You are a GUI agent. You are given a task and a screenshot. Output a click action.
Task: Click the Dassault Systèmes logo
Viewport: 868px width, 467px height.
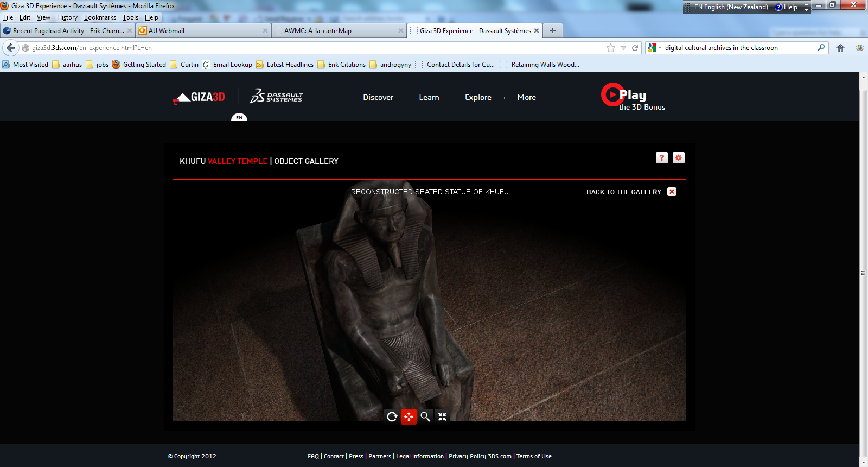tap(276, 97)
